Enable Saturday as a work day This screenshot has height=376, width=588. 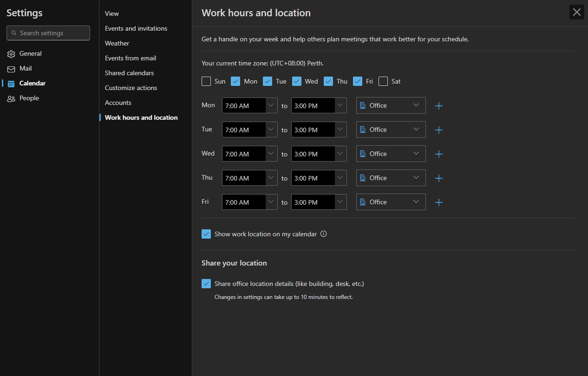pyautogui.click(x=383, y=81)
